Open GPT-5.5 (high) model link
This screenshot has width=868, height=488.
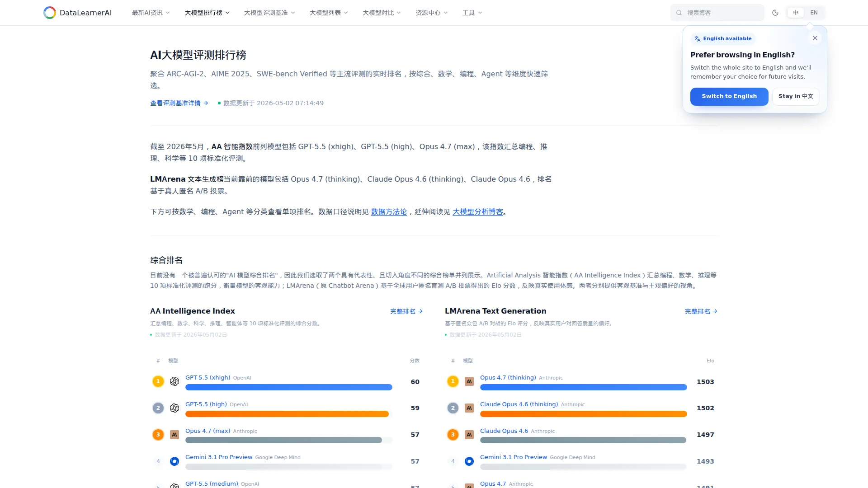click(x=206, y=404)
